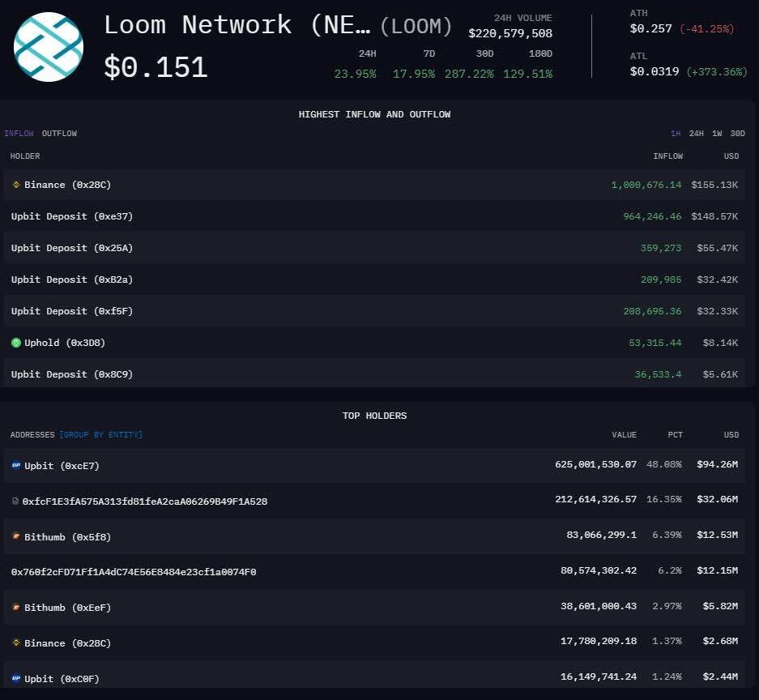Open the Upbit Deposit (0xe37) holder

coord(72,216)
